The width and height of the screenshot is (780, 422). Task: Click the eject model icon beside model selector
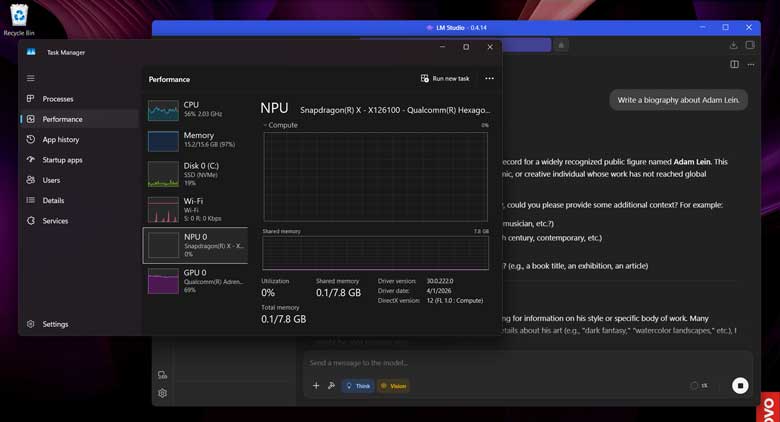tap(561, 45)
